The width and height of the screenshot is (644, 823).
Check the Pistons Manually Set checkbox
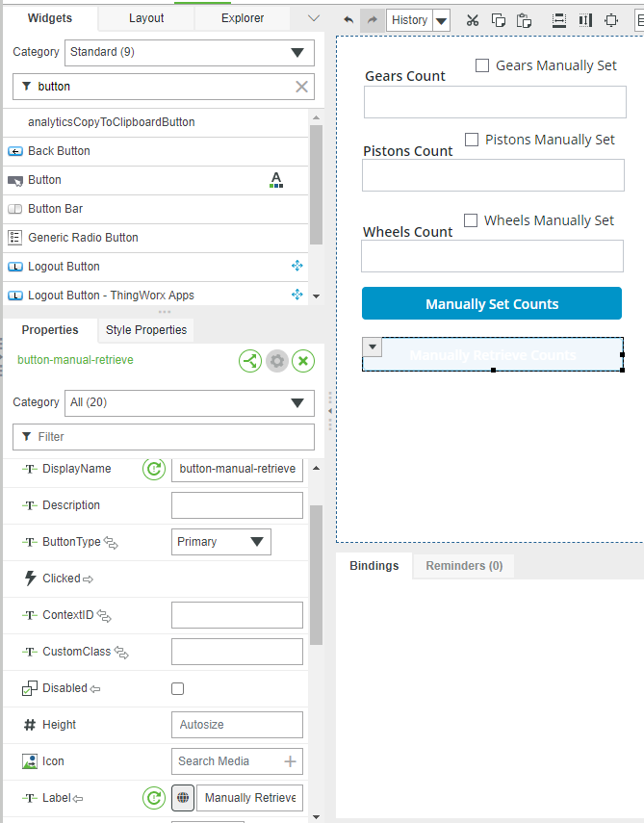[x=471, y=140]
